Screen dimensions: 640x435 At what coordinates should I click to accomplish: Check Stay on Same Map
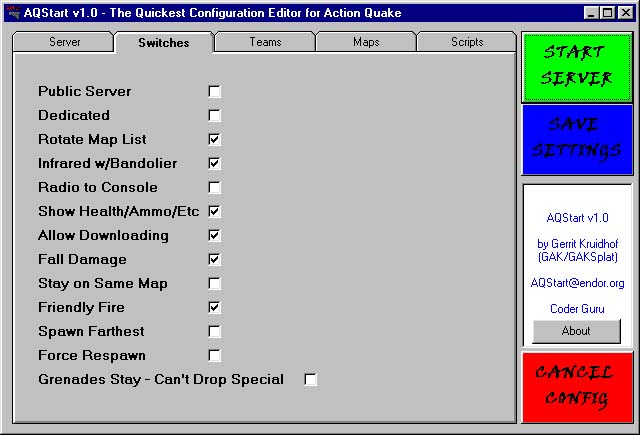(x=214, y=284)
